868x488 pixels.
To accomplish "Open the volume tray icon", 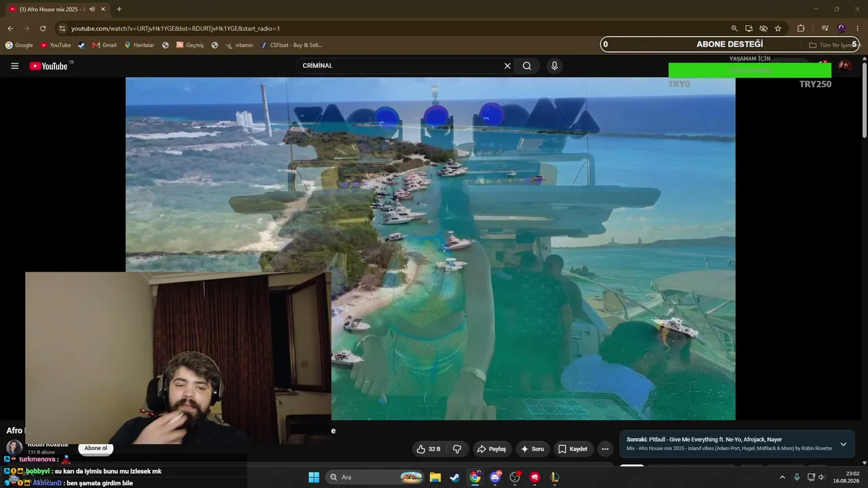I will (821, 477).
